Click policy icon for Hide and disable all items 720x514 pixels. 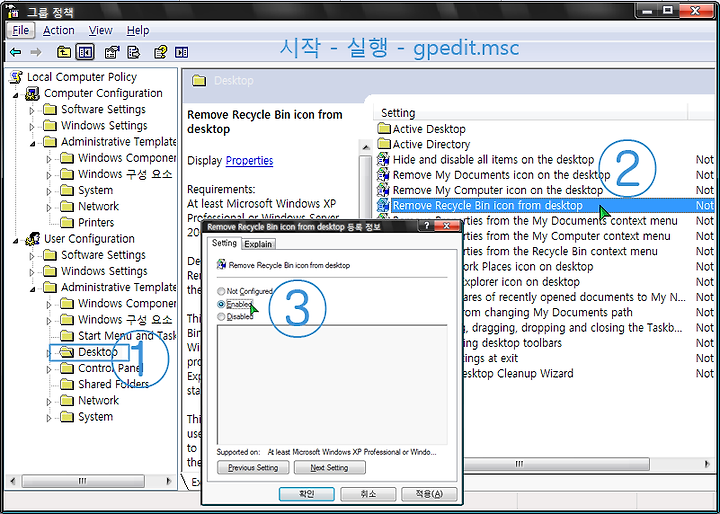[x=383, y=159]
